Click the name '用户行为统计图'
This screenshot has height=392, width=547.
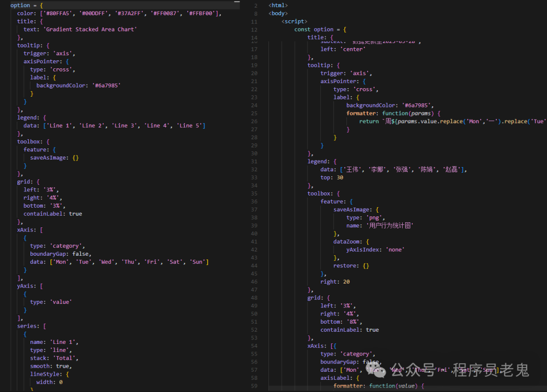coord(389,226)
